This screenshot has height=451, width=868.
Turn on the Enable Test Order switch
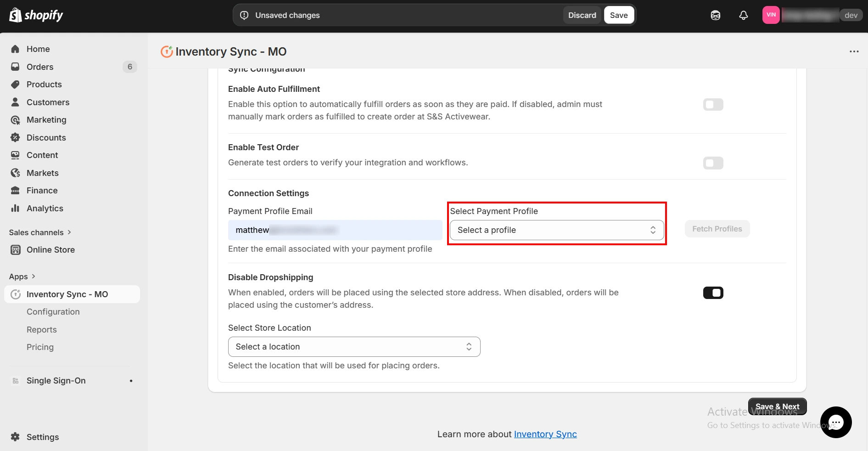(713, 163)
